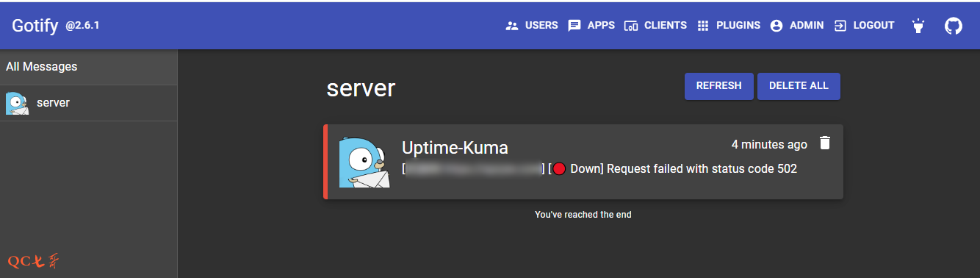Toggle theme with the lightbulb icon
Image resolution: width=980 pixels, height=278 pixels.
coord(918,26)
